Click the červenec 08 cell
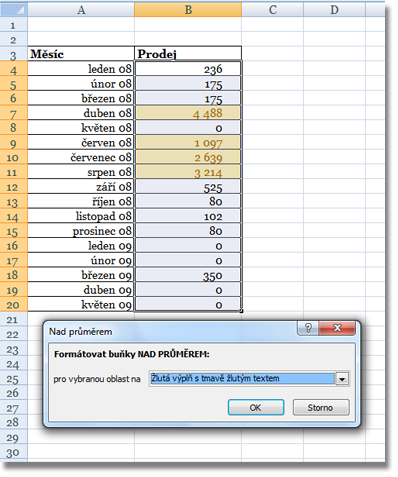Screen dimensions: 398x477 coord(81,157)
